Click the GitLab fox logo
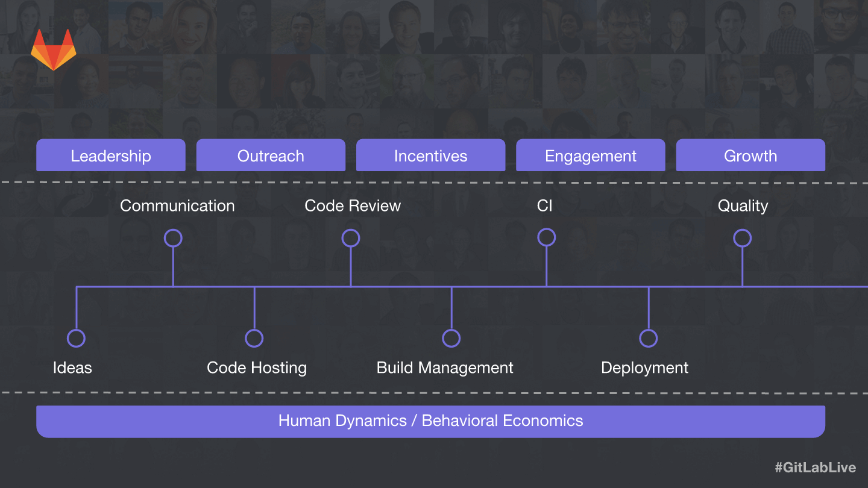868x488 pixels. click(54, 50)
